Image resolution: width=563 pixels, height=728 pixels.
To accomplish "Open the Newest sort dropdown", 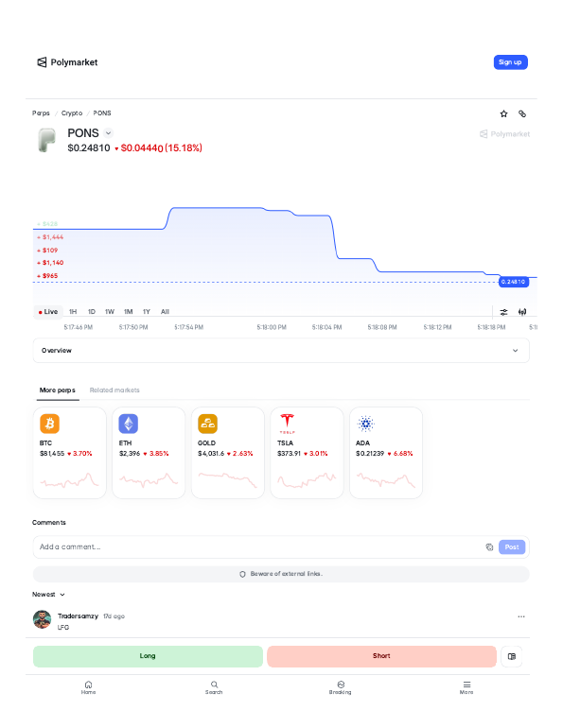I will 48,595.
